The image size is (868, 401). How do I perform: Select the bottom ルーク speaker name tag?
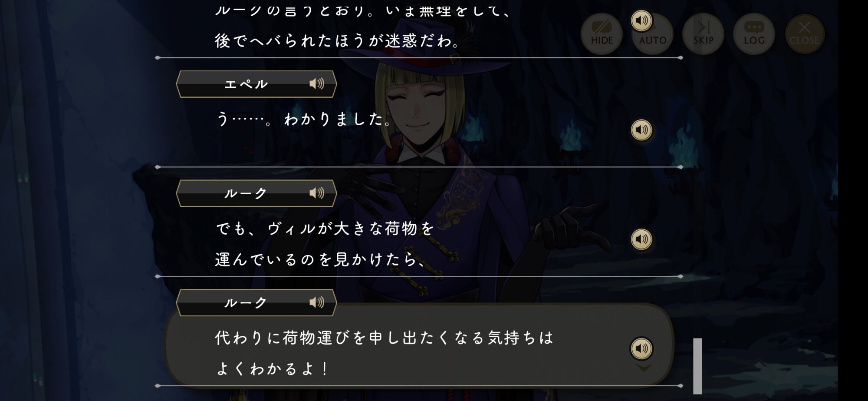256,302
